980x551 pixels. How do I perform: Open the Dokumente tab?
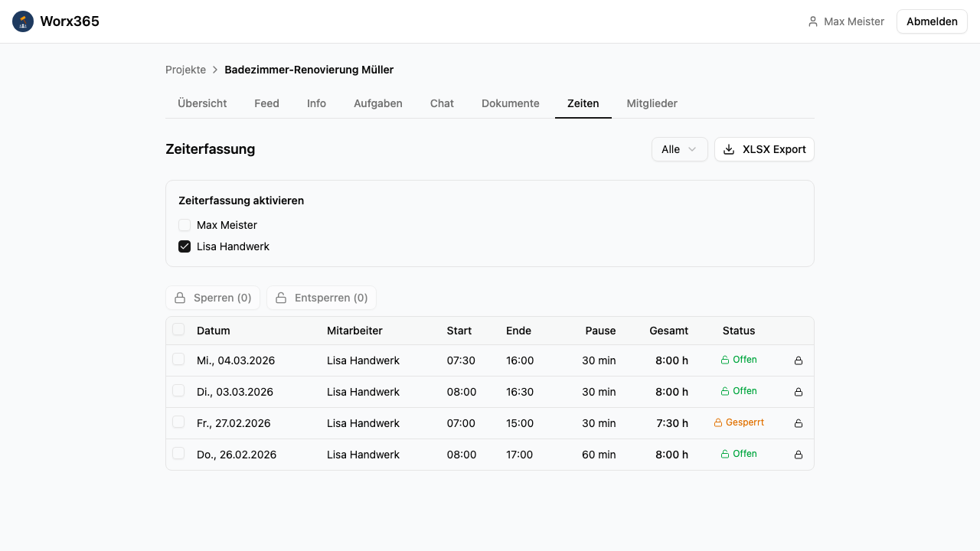[x=510, y=103]
